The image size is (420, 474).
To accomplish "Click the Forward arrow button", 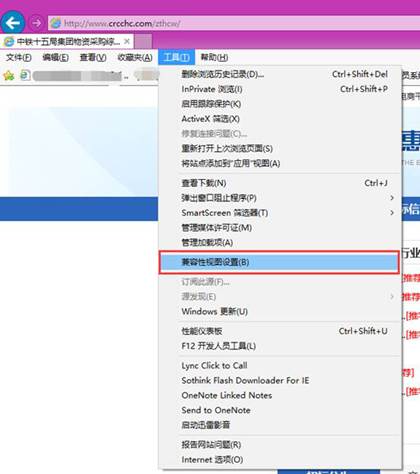I will click(x=36, y=23).
